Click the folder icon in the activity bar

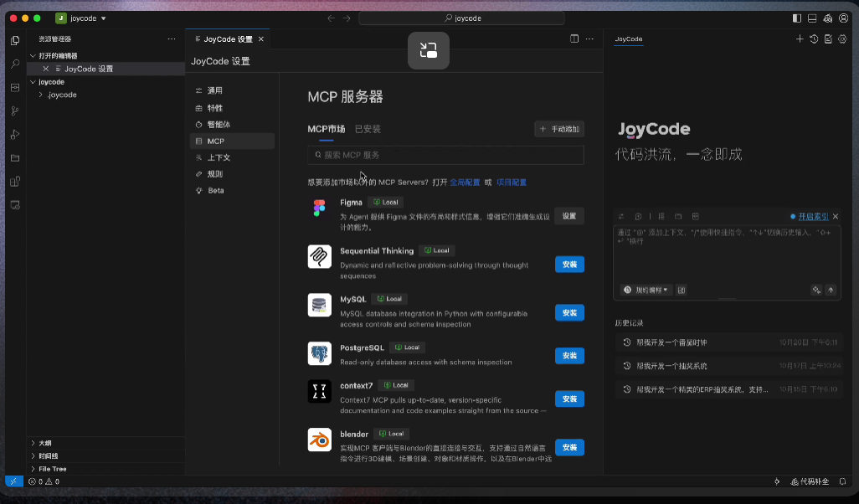click(15, 157)
